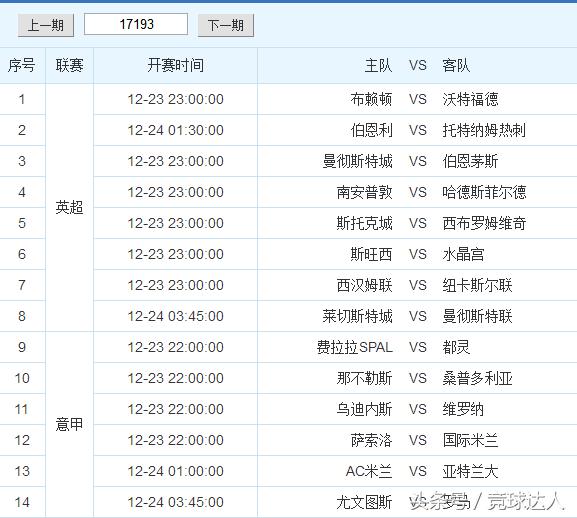Select the 开赛时间 column header
The image size is (577, 518).
(176, 65)
